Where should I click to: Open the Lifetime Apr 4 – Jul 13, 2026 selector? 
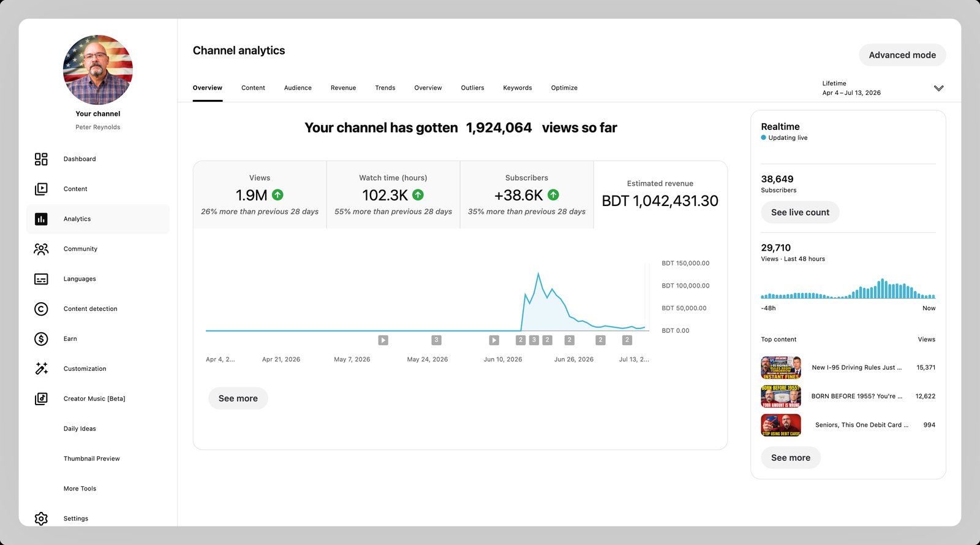[883, 88]
